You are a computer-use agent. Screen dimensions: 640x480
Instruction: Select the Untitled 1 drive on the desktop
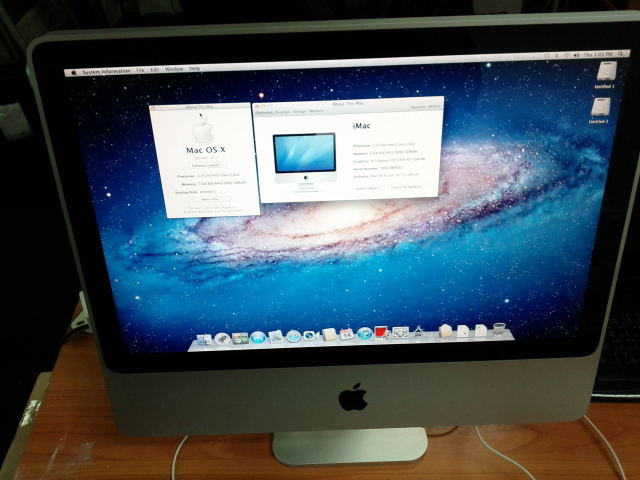[606, 75]
